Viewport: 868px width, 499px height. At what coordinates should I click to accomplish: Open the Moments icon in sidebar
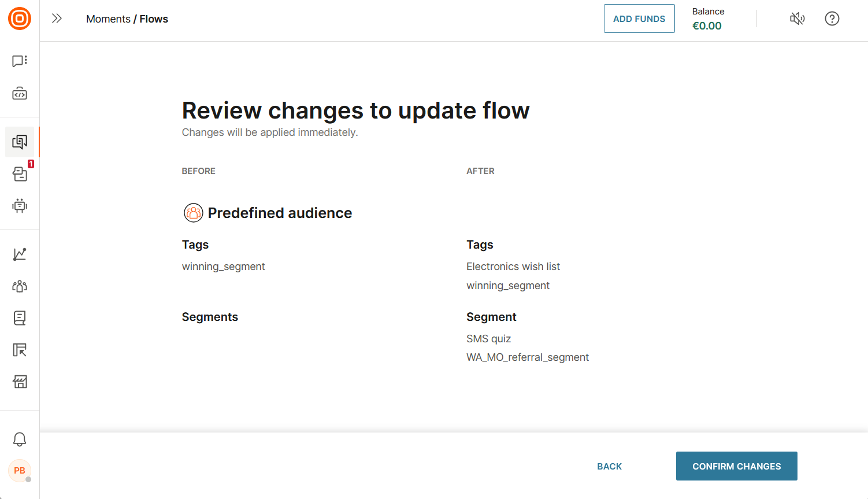tap(20, 142)
